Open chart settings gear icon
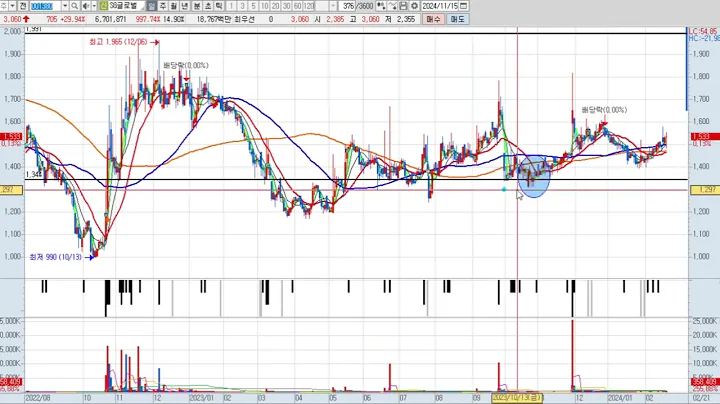 click(414, 6)
